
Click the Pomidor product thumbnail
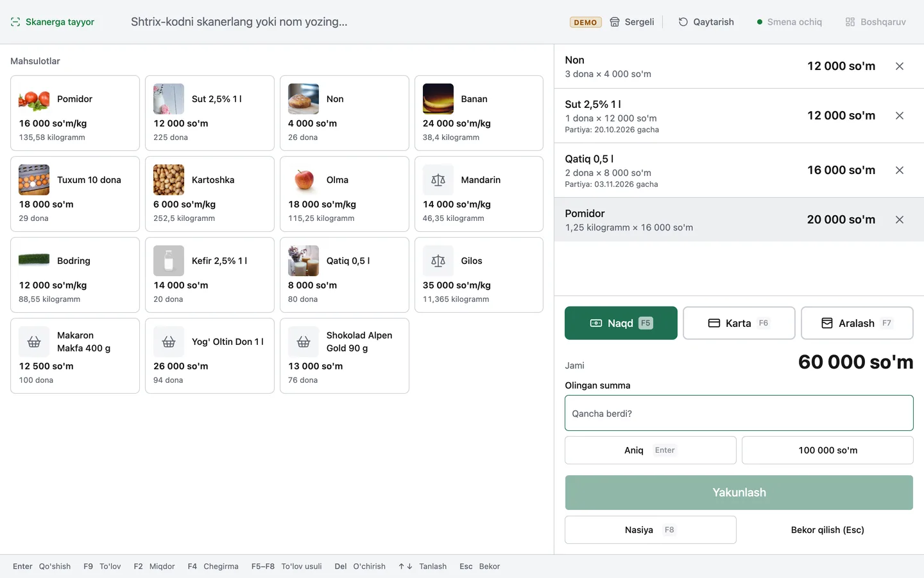click(x=34, y=99)
